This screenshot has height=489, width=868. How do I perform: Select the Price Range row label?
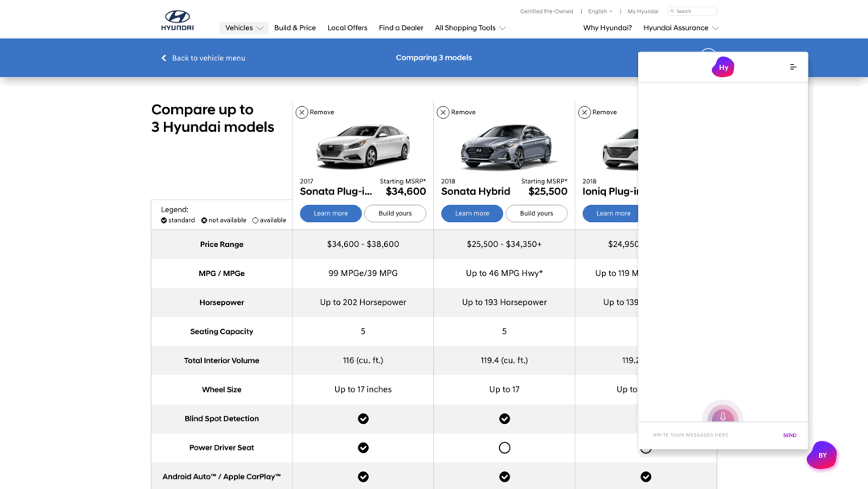tap(222, 244)
